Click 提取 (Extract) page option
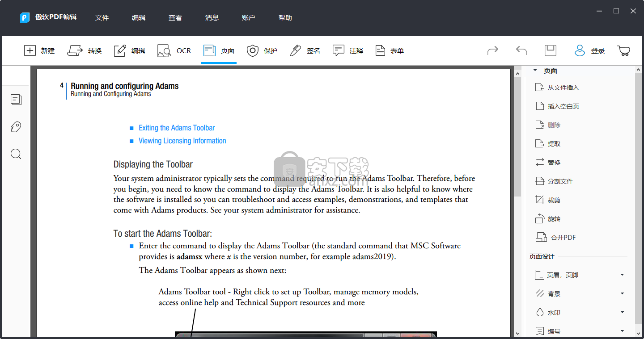Viewport: 644px width, 339px height. pos(548,144)
